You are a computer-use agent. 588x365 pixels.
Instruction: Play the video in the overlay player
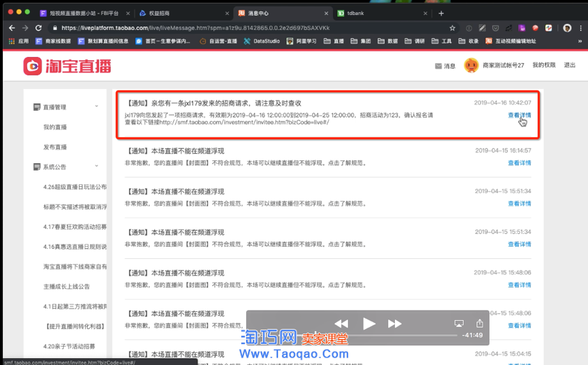pyautogui.click(x=369, y=324)
